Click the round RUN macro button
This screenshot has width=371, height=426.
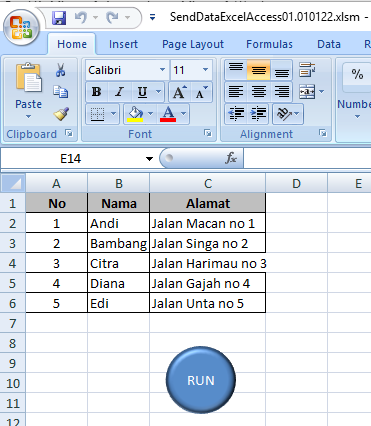click(201, 380)
